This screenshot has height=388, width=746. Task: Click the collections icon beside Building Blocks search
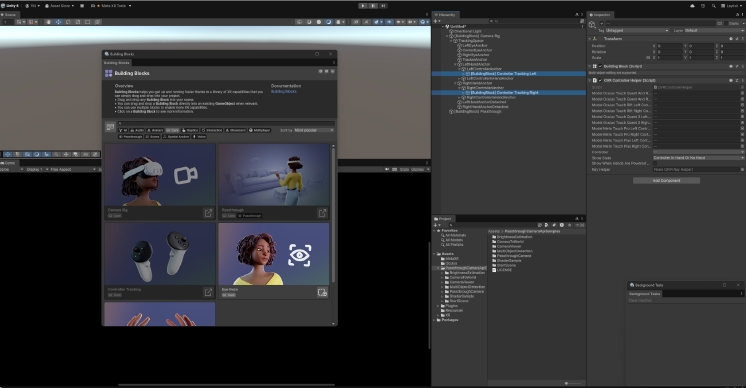click(x=110, y=127)
